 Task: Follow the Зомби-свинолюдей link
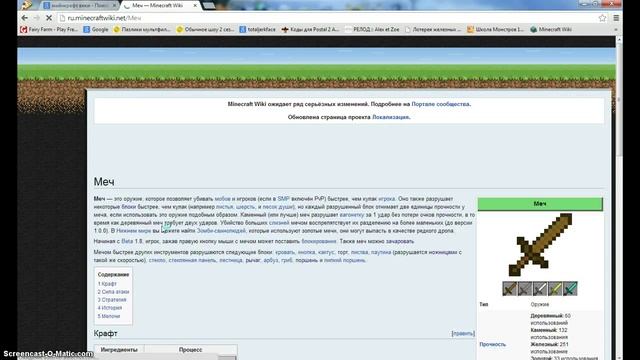click(x=221, y=231)
